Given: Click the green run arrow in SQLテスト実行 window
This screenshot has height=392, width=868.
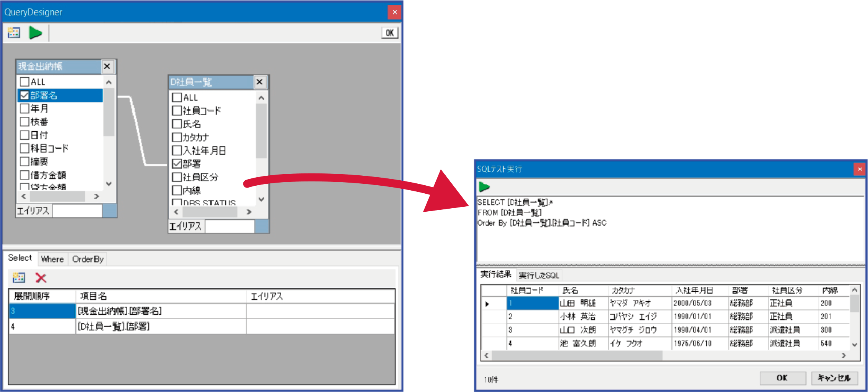Looking at the screenshot, I should coord(484,187).
